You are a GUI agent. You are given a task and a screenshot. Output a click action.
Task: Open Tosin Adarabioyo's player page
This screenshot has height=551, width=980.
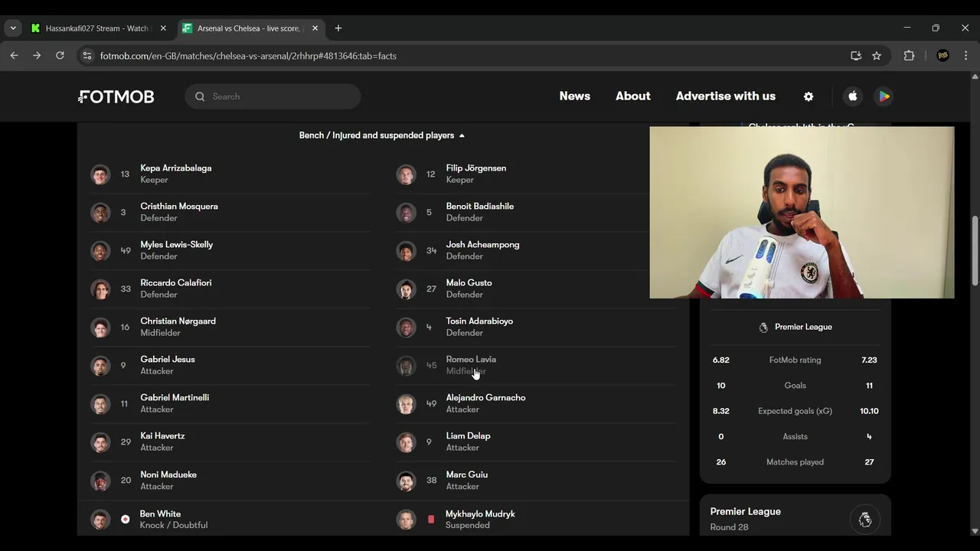(x=536, y=328)
